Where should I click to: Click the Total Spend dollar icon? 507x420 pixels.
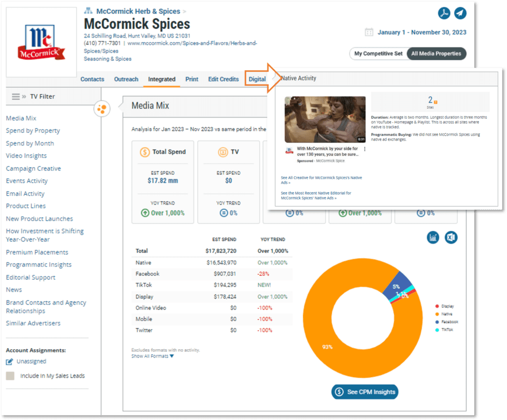point(145,152)
